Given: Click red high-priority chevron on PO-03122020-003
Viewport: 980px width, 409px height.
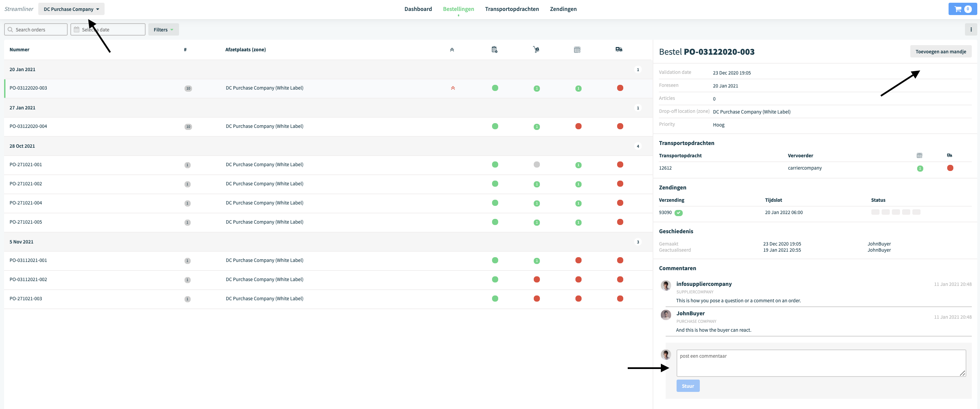Looking at the screenshot, I should pyautogui.click(x=453, y=88).
